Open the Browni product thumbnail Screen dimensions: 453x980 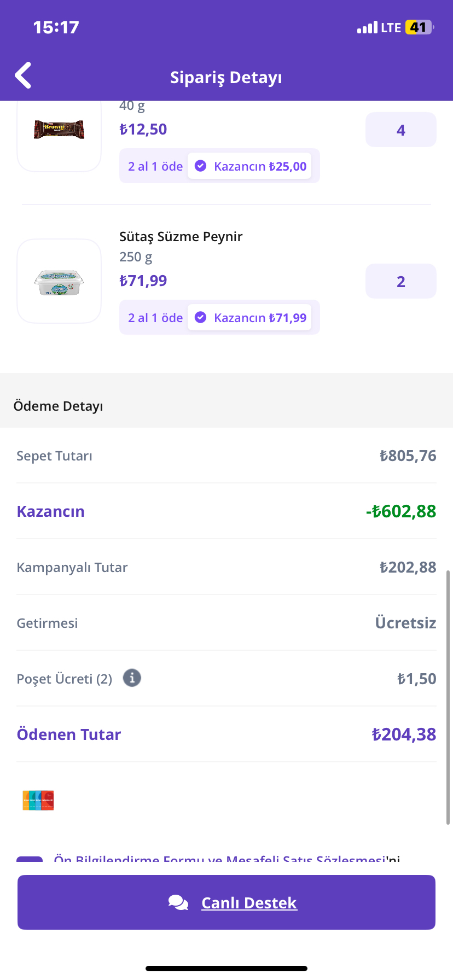pos(59,130)
